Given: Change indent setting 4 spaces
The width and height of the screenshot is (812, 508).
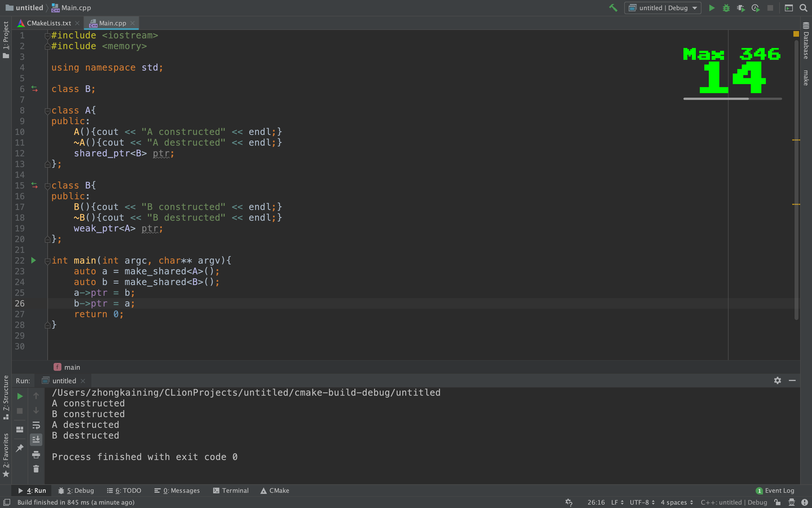Looking at the screenshot, I should (x=677, y=502).
